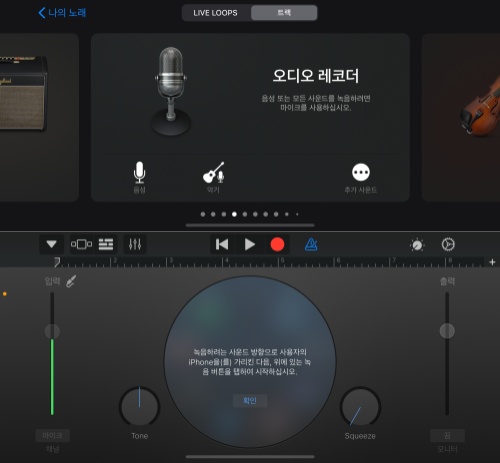The height and width of the screenshot is (463, 500).
Task: Select the fourth page indicator dot
Action: (234, 214)
